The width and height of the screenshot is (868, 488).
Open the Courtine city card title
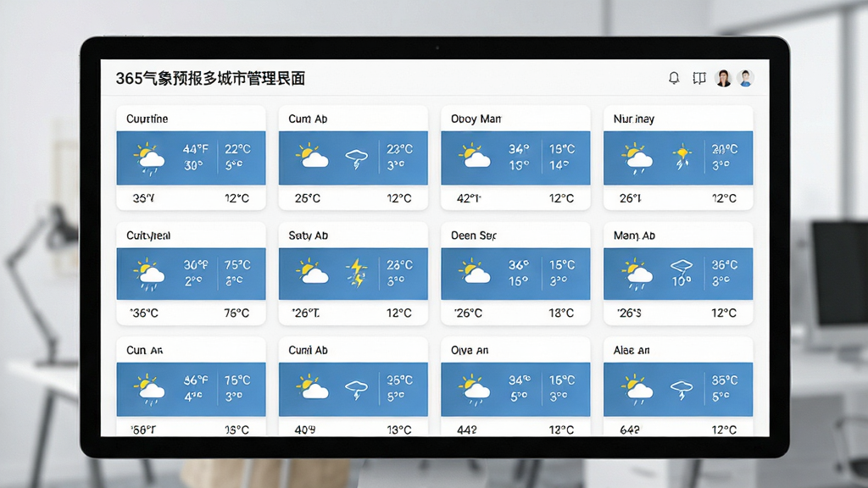point(147,119)
